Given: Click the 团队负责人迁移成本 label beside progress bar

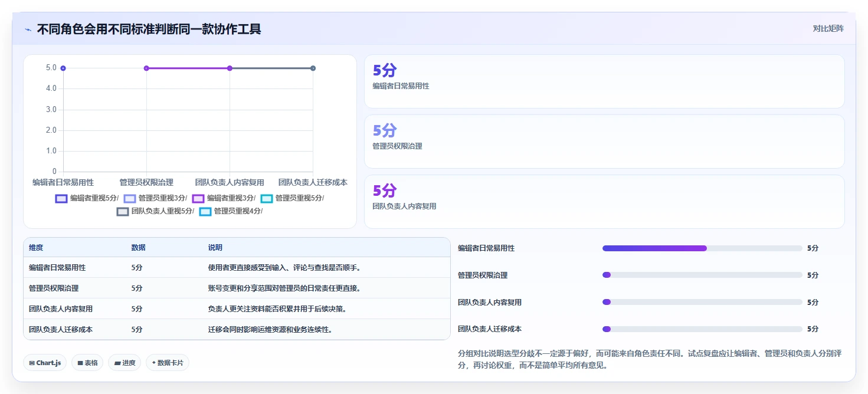Looking at the screenshot, I should (490, 329).
